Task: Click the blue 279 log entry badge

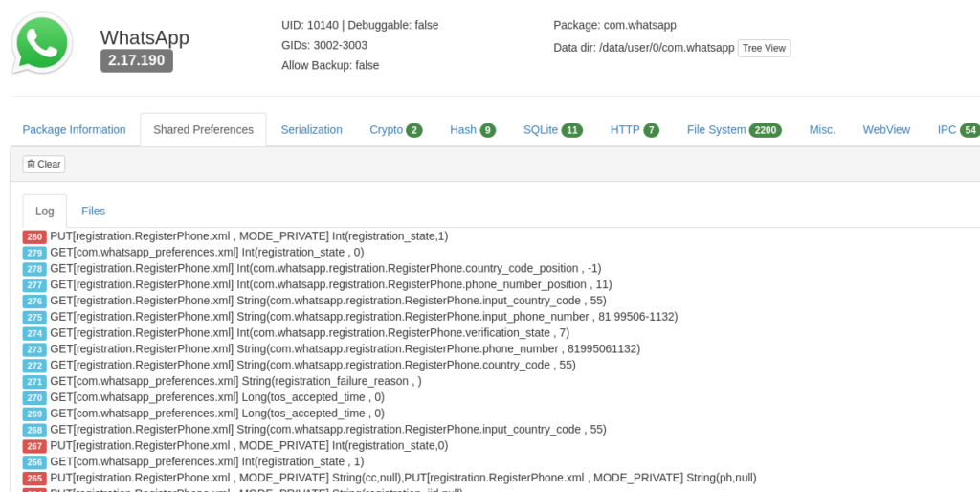Action: pyautogui.click(x=34, y=253)
